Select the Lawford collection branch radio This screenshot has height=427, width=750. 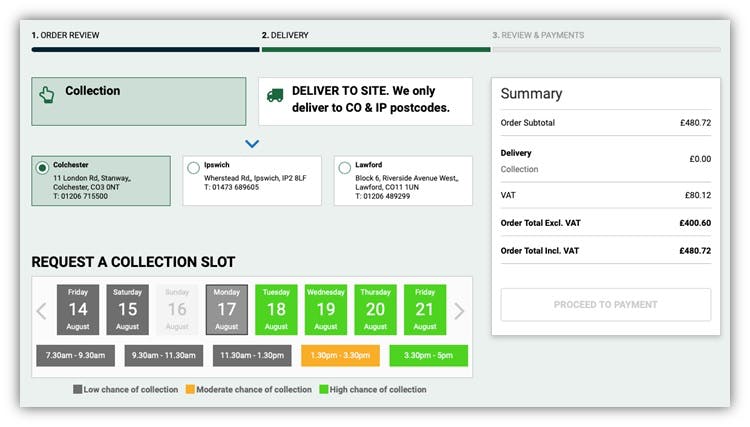[x=344, y=168]
